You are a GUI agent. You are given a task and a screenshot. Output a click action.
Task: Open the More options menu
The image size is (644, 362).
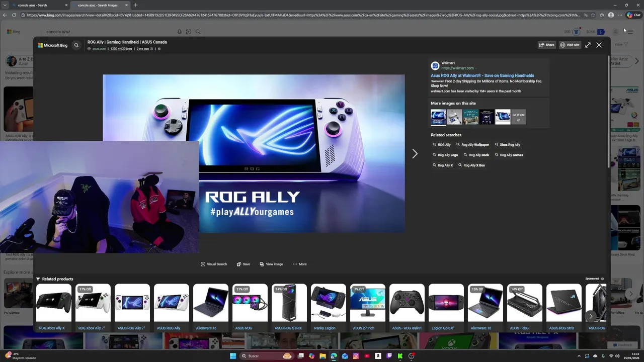[x=300, y=264]
